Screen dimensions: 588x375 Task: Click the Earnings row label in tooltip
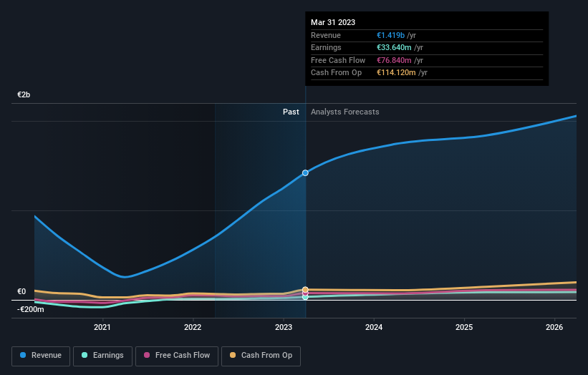coord(327,47)
